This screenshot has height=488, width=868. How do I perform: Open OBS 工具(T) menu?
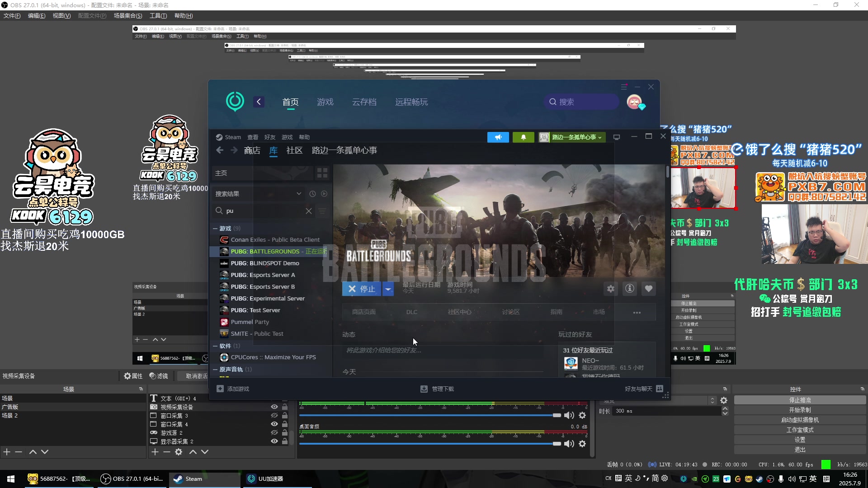coord(158,16)
